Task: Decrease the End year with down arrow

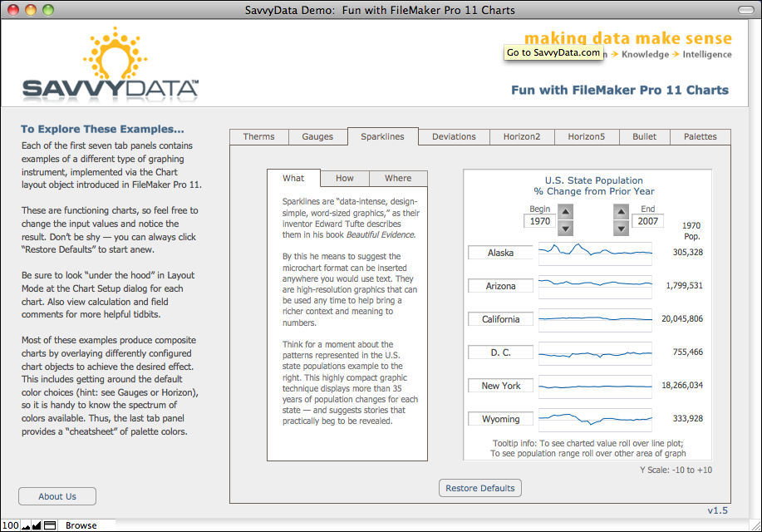Action: [621, 228]
